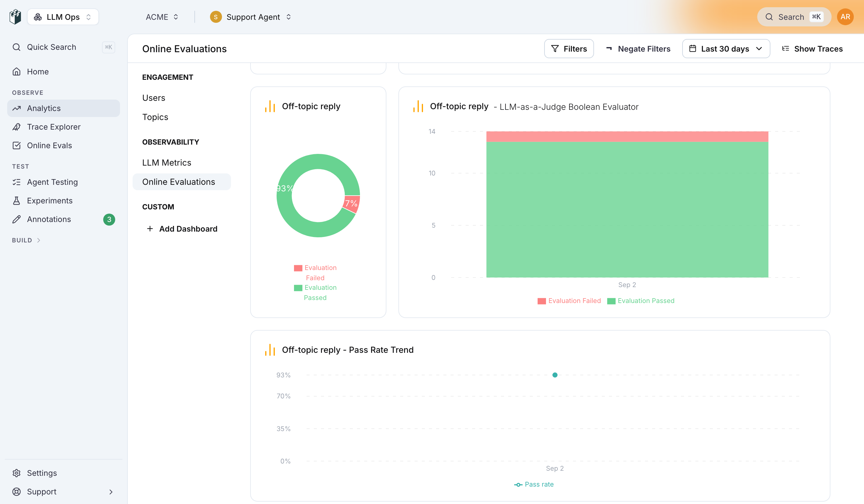Screen dimensions: 864x504
Task: Click the red 7% donut segment
Action: tap(351, 204)
